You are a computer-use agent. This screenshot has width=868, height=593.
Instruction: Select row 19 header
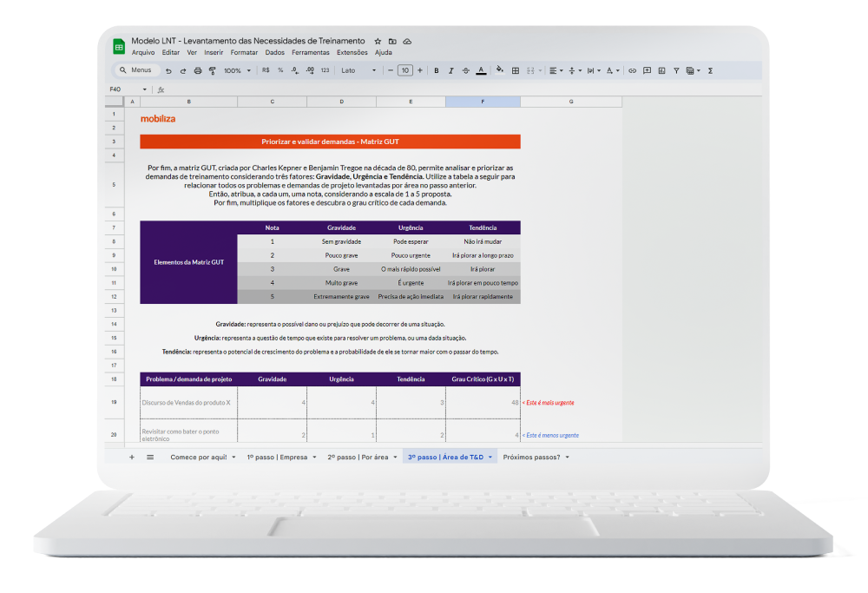click(x=114, y=403)
